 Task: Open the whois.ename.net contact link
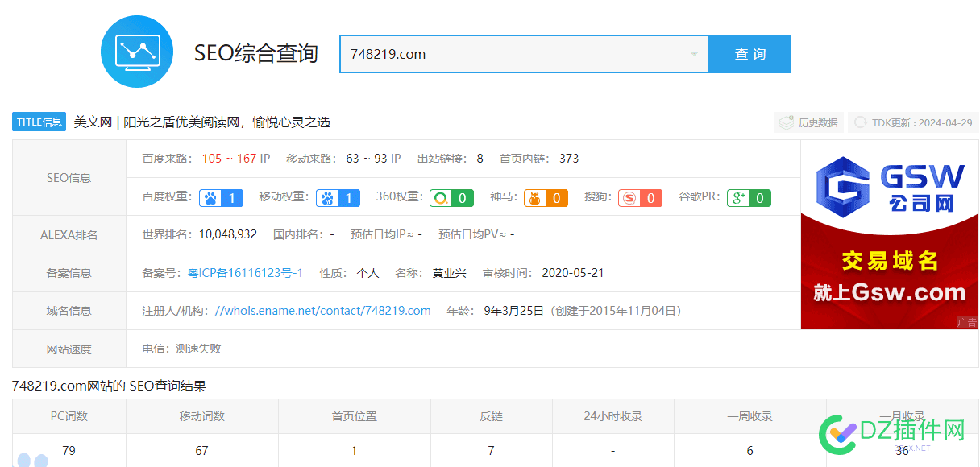pyautogui.click(x=322, y=311)
